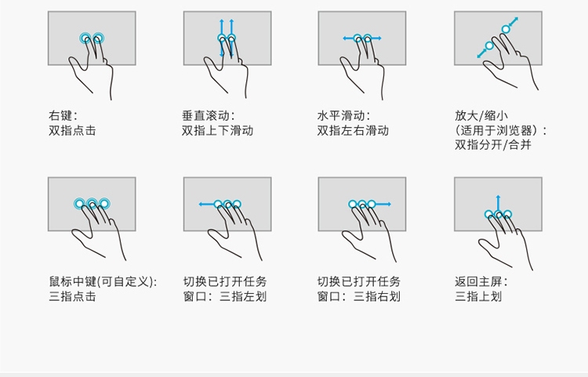Click the left arrow in three-finger swipe diagram

click(x=206, y=205)
